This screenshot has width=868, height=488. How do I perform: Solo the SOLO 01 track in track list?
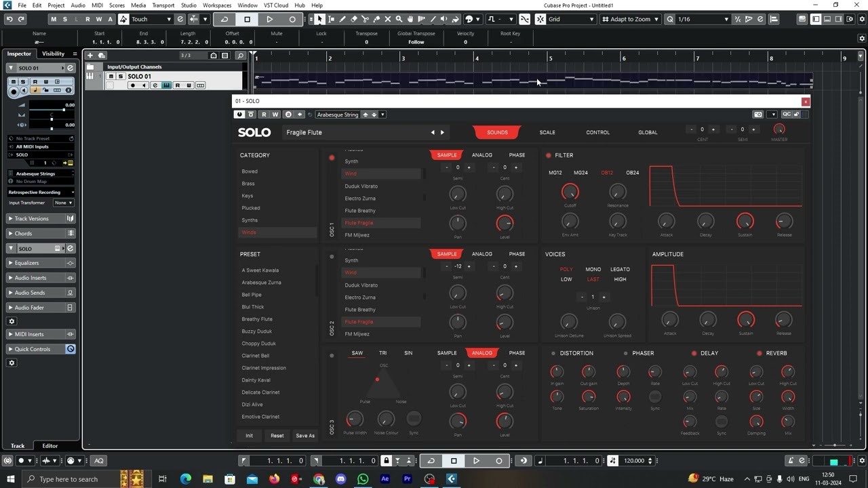121,77
